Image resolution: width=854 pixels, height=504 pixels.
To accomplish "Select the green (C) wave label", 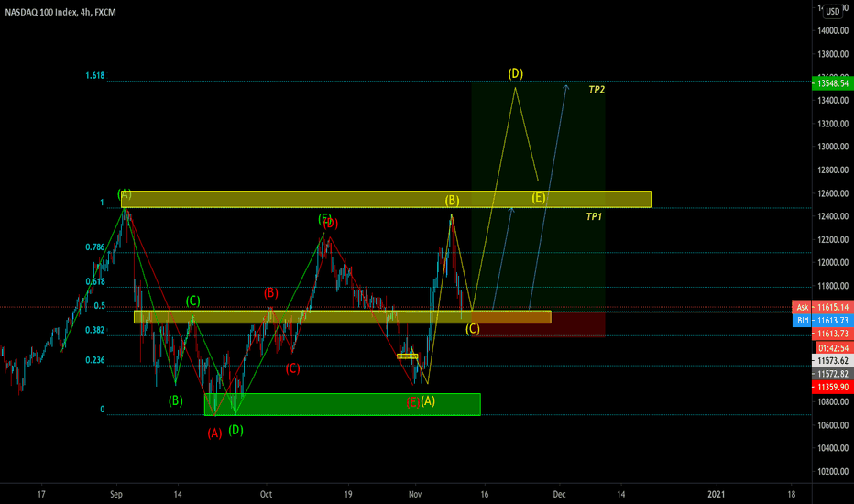I will 192,301.
